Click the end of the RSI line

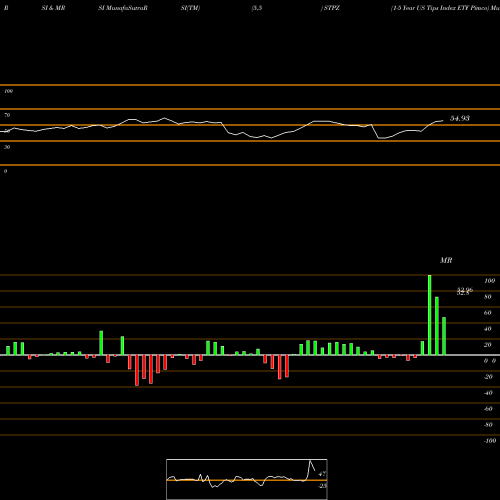pyautogui.click(x=443, y=121)
